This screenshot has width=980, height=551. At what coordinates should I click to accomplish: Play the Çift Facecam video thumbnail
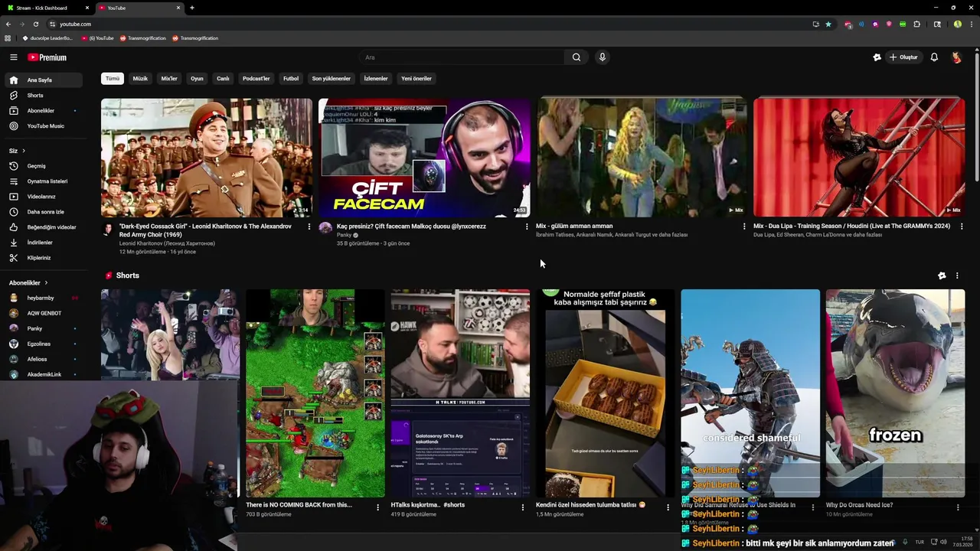tap(424, 158)
